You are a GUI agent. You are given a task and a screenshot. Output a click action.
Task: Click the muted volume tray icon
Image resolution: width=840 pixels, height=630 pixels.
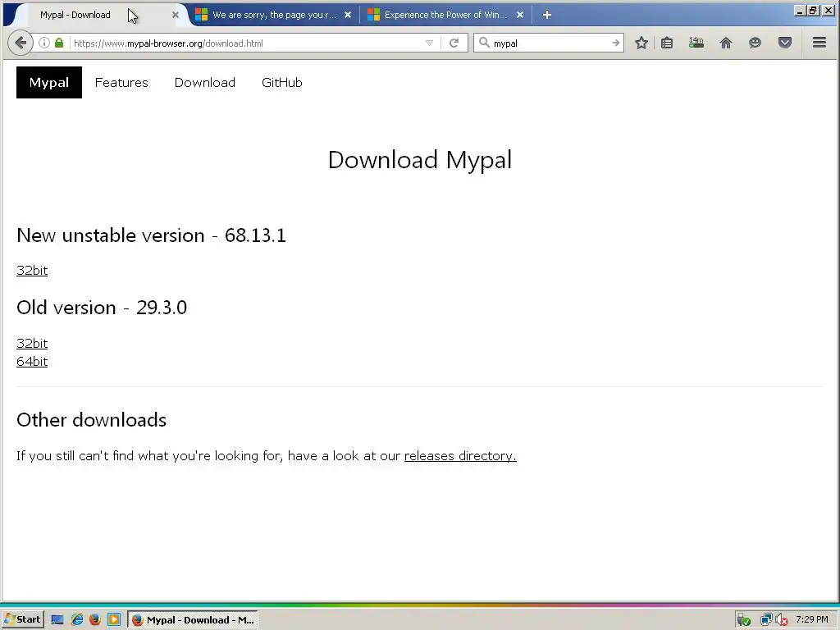[782, 620]
